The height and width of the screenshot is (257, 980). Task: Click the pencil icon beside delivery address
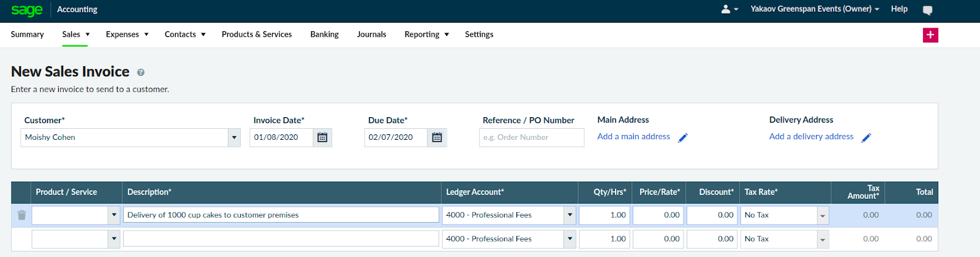pyautogui.click(x=866, y=137)
